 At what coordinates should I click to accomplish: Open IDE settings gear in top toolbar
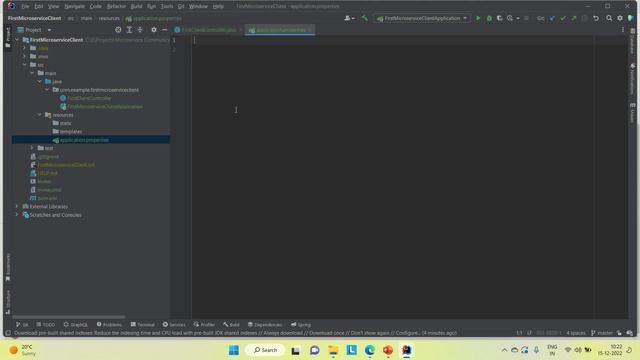(x=620, y=18)
